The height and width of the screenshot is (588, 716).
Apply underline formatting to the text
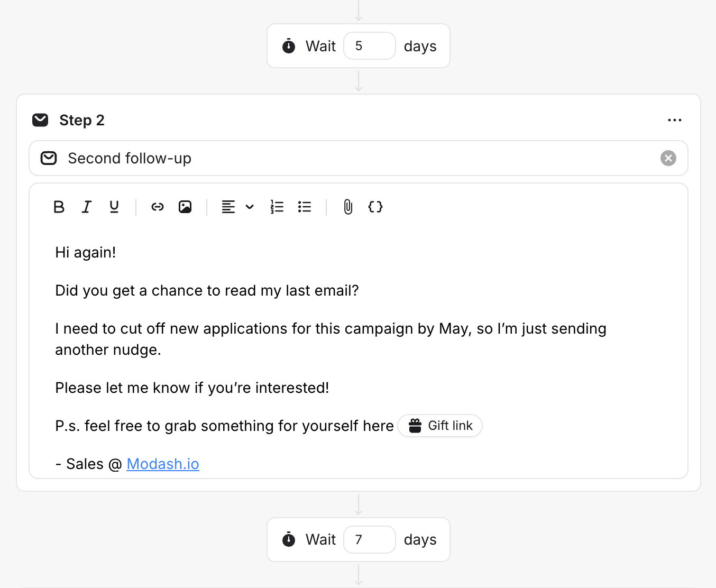click(114, 207)
